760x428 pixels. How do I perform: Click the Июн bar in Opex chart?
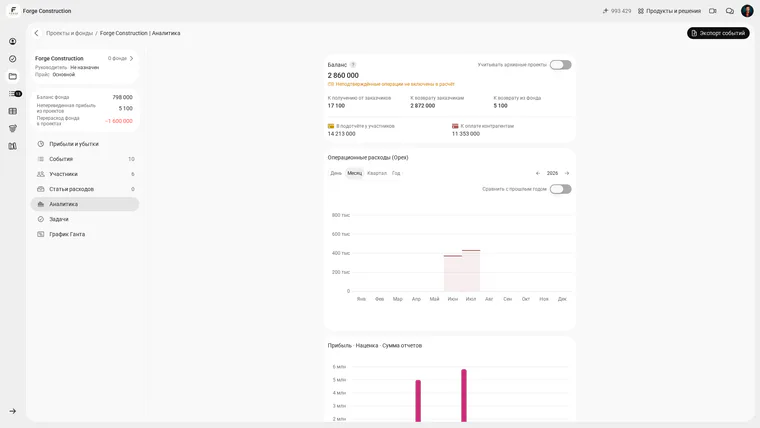coord(453,273)
